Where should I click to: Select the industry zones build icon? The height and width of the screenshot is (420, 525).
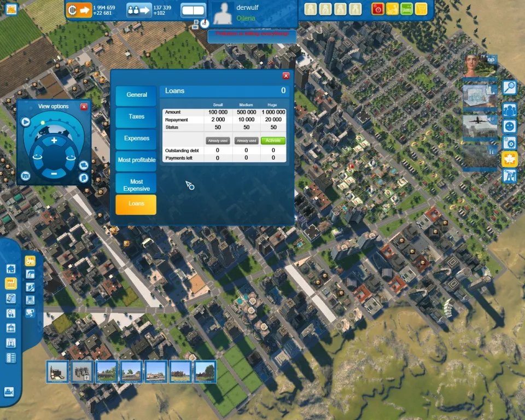10,283
